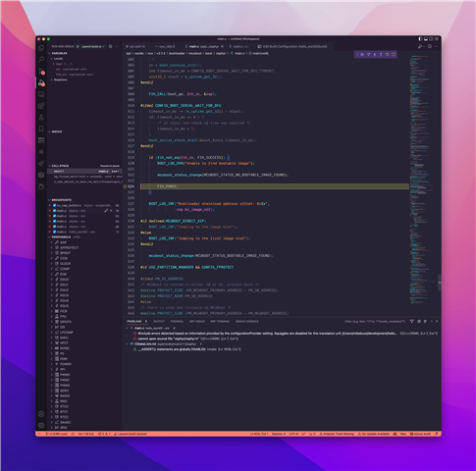476x471 pixels.
Task: Open Go Update Available status item
Action: pos(374,434)
